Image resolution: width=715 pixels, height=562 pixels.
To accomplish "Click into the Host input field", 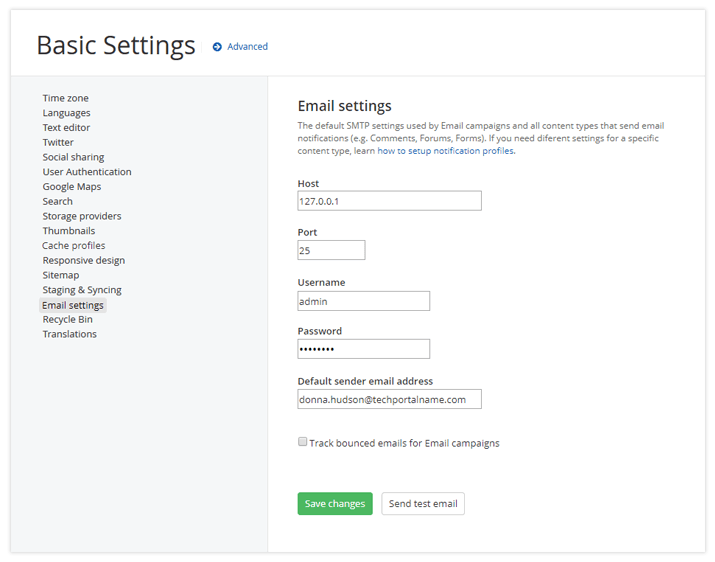I will (x=389, y=201).
